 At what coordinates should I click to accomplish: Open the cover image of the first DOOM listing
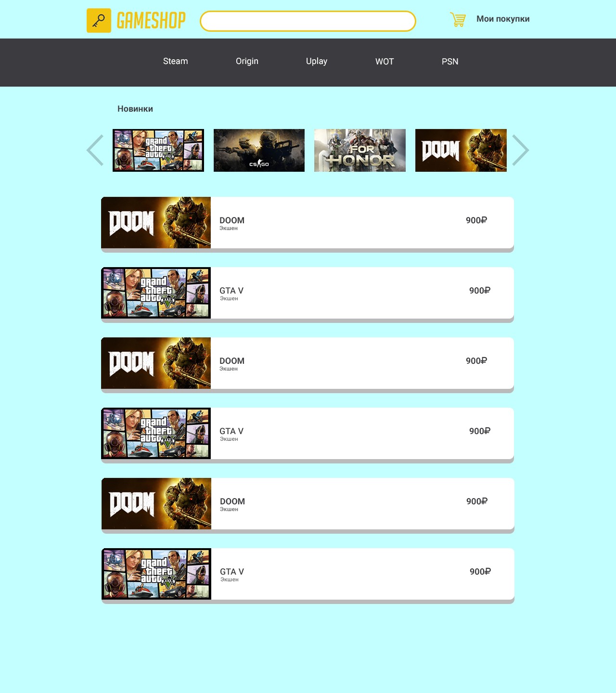(156, 223)
